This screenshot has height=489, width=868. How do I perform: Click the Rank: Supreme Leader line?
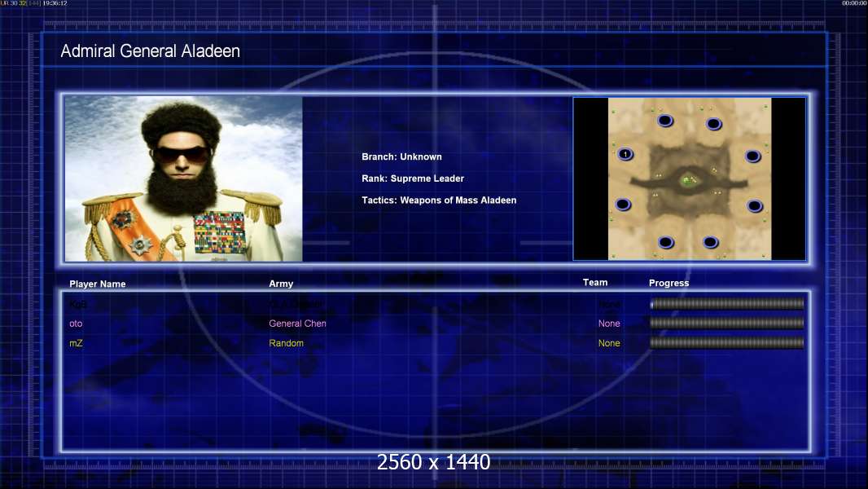[x=413, y=178]
